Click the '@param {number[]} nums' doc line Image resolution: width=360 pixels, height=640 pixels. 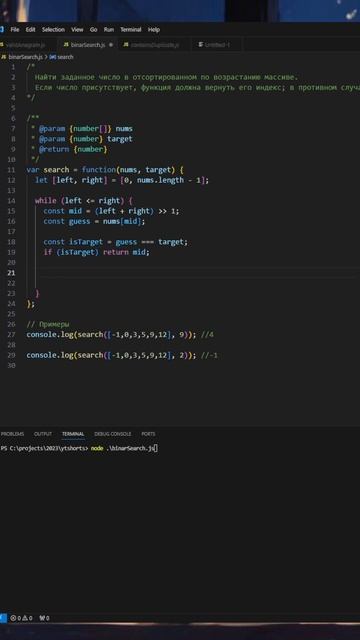(x=82, y=129)
